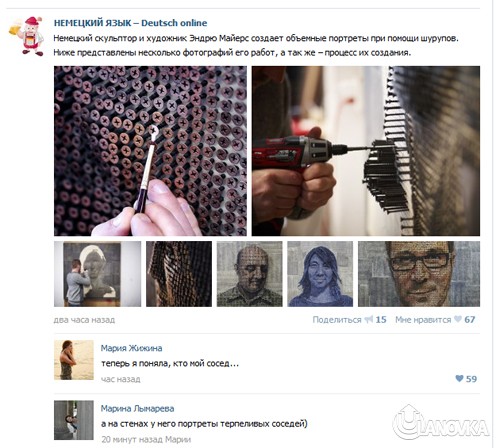
Task: Click the heart icon next to 67
Action: (x=458, y=319)
